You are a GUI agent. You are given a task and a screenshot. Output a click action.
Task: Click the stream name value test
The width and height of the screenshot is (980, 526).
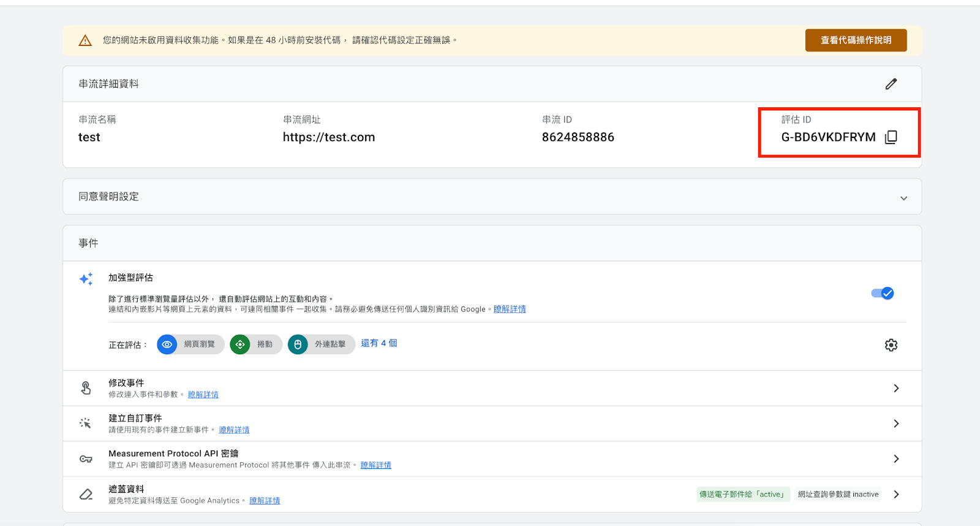pos(89,137)
